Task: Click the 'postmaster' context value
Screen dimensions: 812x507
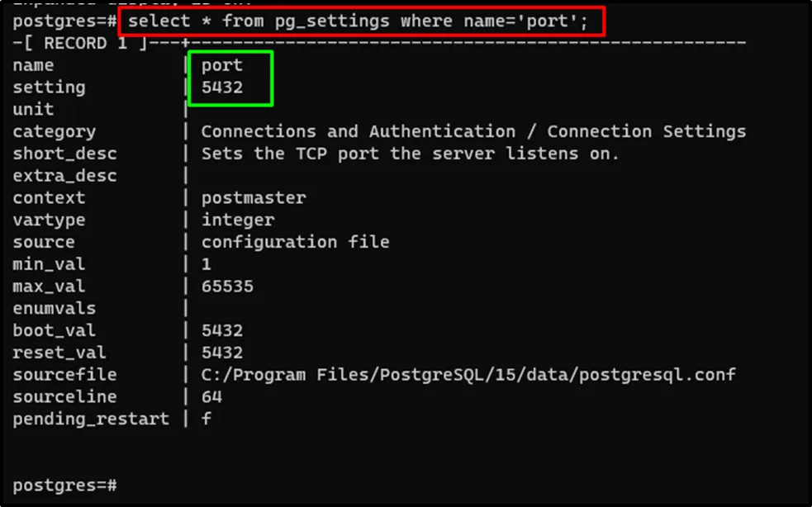Action: [253, 198]
